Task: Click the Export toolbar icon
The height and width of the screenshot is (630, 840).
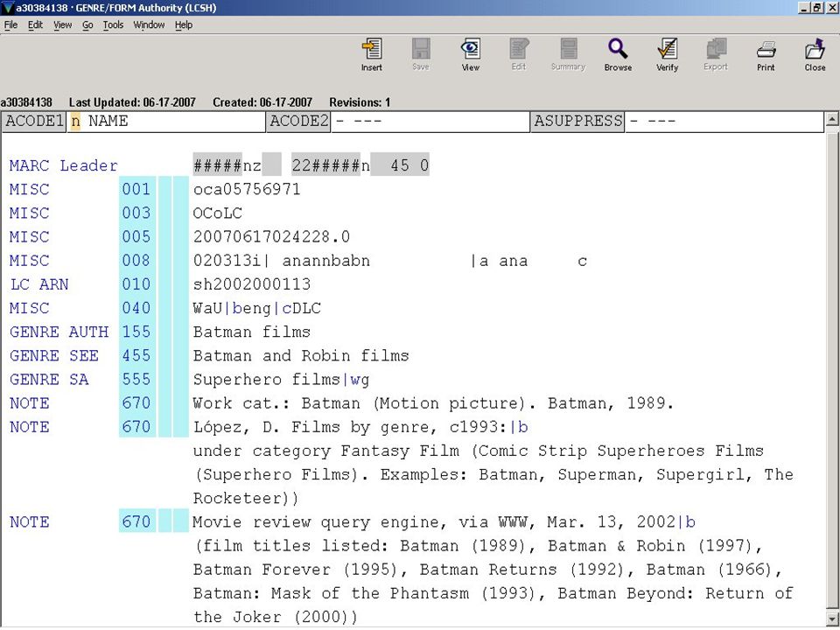Action: 716,54
